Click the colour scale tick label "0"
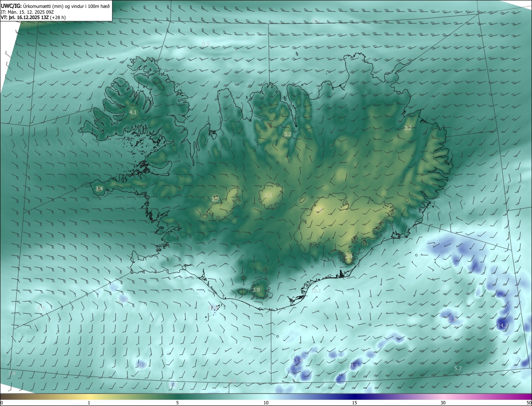This screenshot has height=406, width=532. (x=2, y=403)
